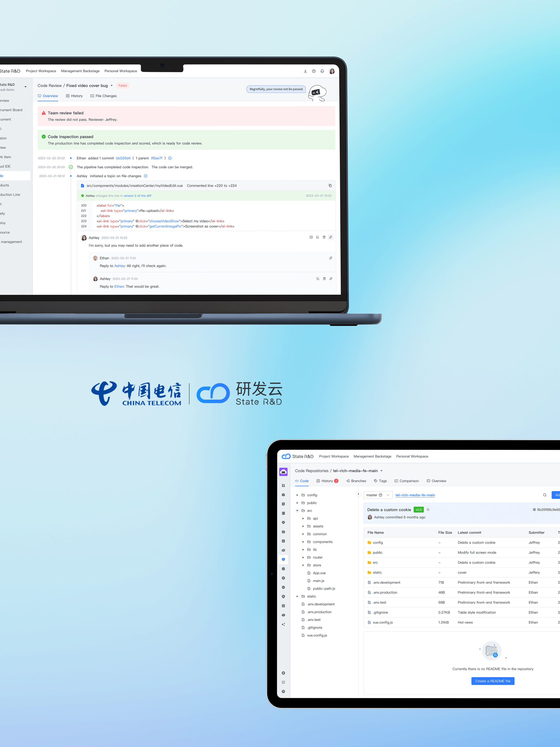560x747 pixels.
Task: Open the Branches tab on tablet
Action: point(356,481)
